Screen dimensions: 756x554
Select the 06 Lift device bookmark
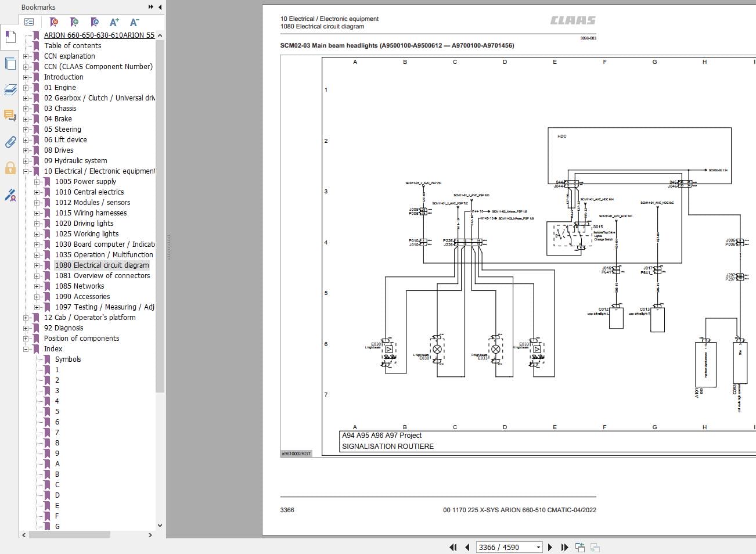66,140
